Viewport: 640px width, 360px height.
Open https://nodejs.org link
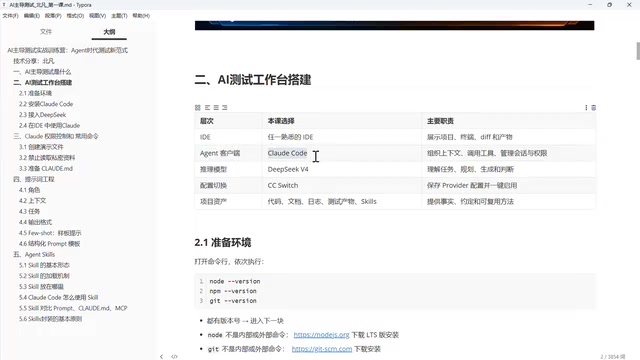pyautogui.click(x=321, y=335)
